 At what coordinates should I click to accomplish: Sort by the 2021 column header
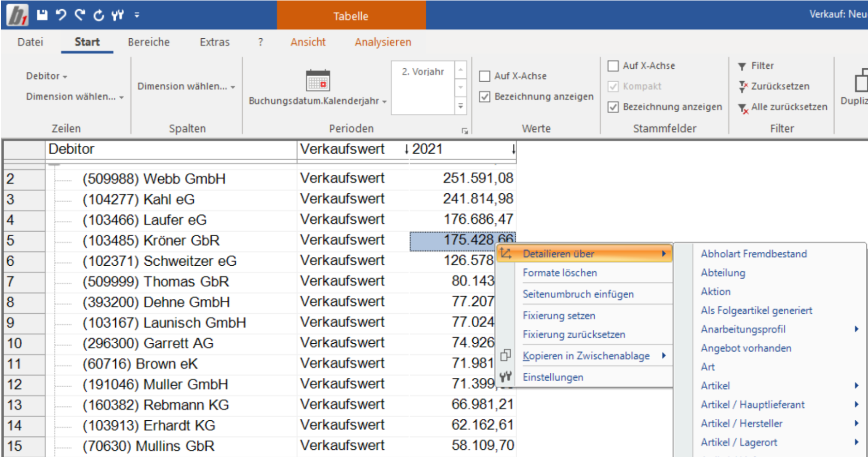coord(463,149)
